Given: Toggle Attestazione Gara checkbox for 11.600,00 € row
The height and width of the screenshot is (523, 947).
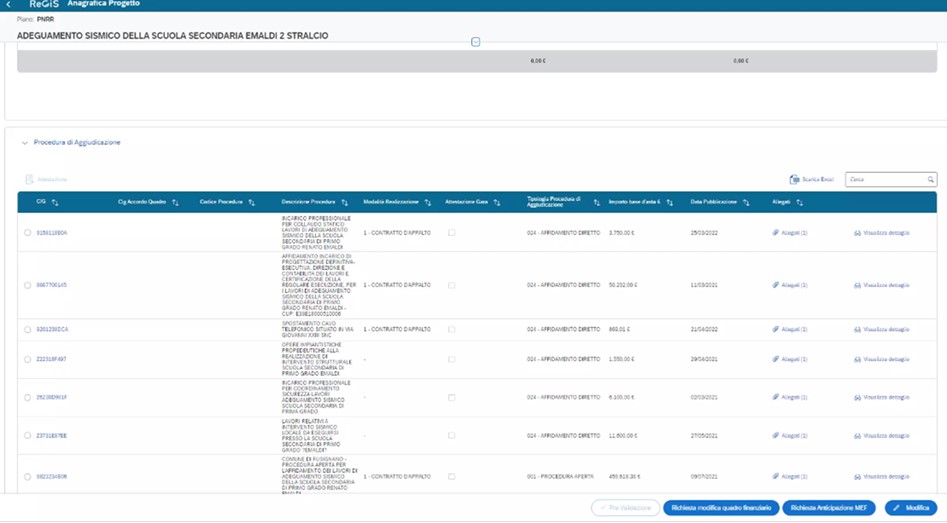Looking at the screenshot, I should (x=451, y=436).
